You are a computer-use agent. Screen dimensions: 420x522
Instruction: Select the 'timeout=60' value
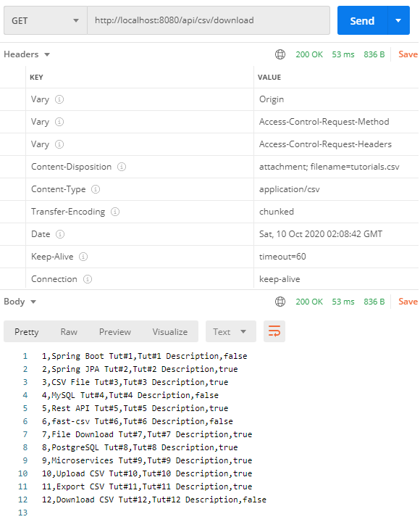pyautogui.click(x=282, y=257)
